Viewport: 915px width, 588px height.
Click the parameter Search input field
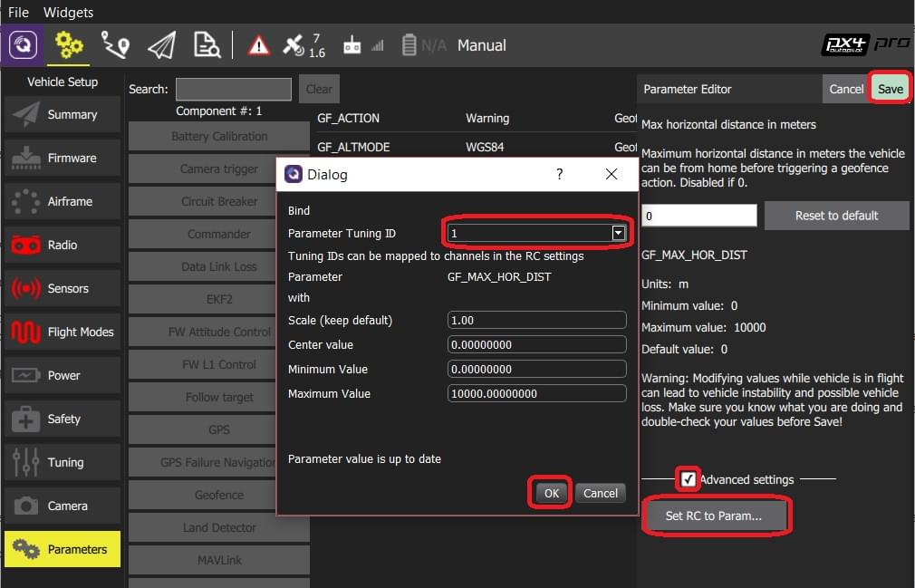pyautogui.click(x=231, y=89)
